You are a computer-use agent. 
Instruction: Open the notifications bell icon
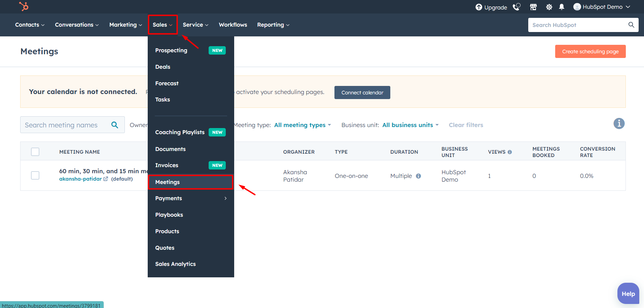click(562, 7)
